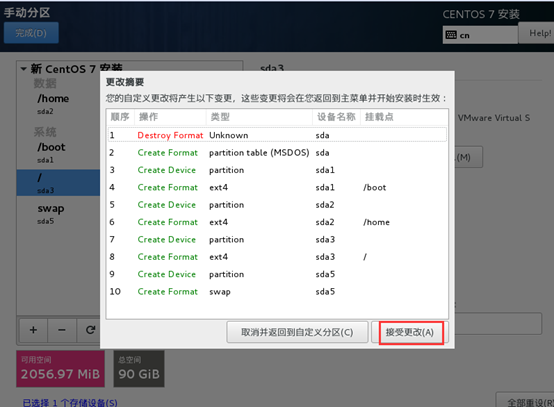
Task: Click the Action (操作) column header
Action: click(x=170, y=117)
